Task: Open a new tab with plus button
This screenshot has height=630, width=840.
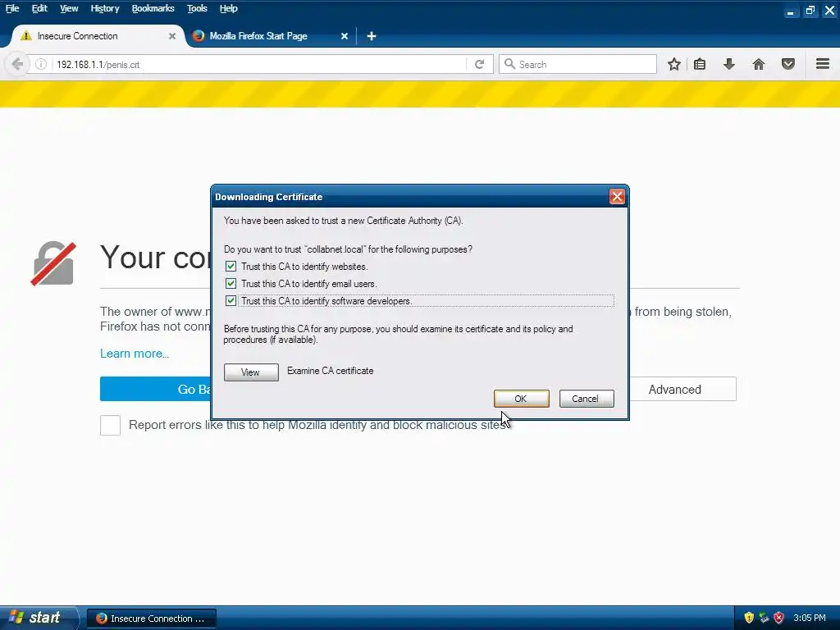Action: 372,36
